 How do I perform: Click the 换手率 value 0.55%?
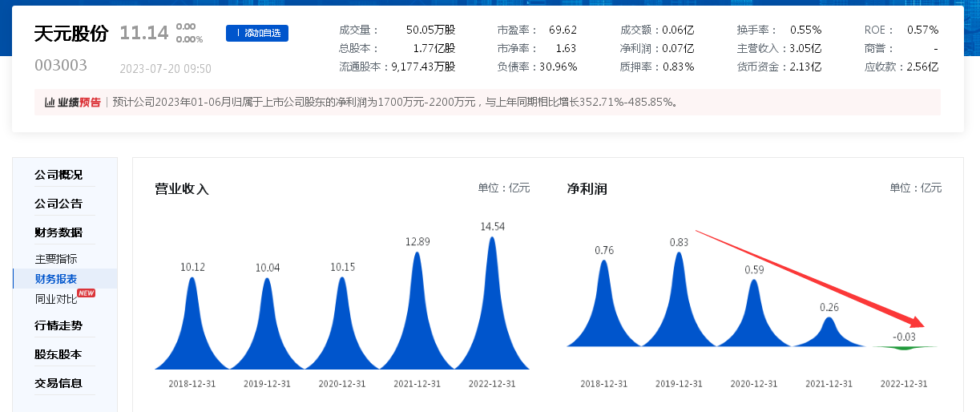(805, 30)
